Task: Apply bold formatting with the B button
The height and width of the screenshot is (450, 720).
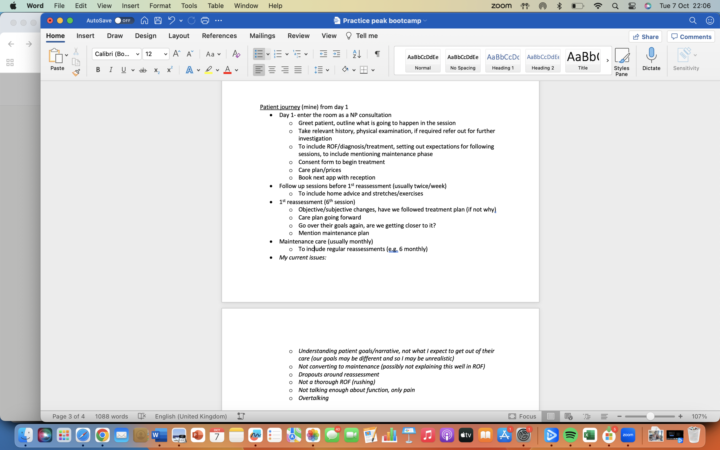Action: coord(98,70)
